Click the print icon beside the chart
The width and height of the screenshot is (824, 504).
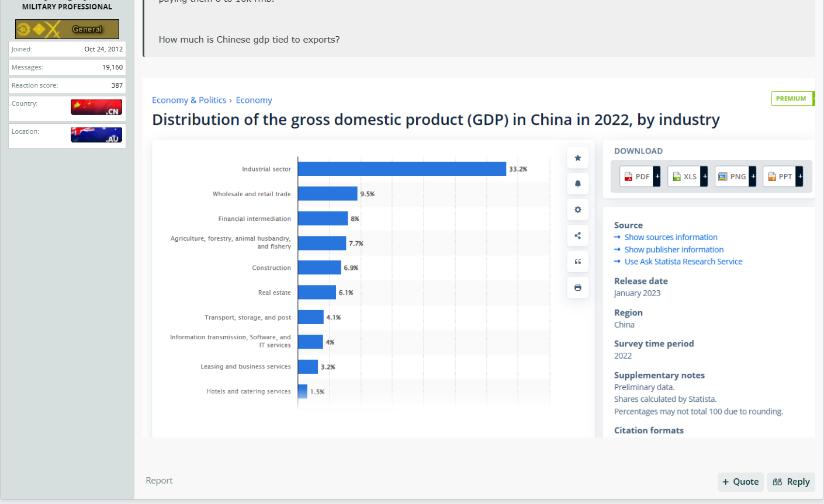click(577, 287)
